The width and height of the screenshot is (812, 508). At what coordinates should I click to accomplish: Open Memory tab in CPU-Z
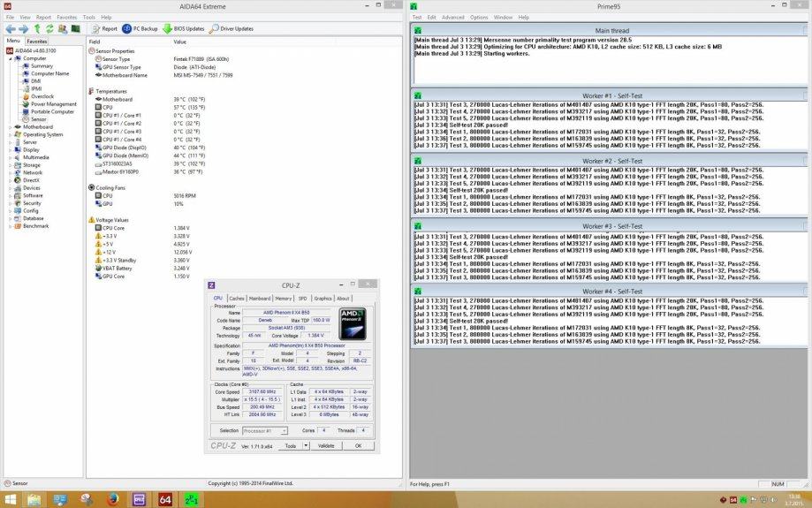coord(284,299)
